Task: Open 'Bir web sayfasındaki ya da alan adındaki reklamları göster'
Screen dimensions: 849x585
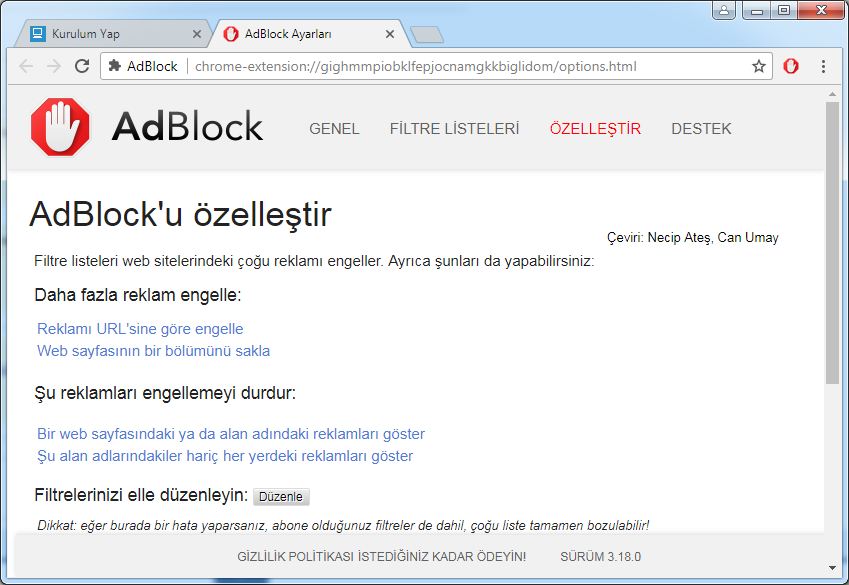Action: click(x=231, y=434)
